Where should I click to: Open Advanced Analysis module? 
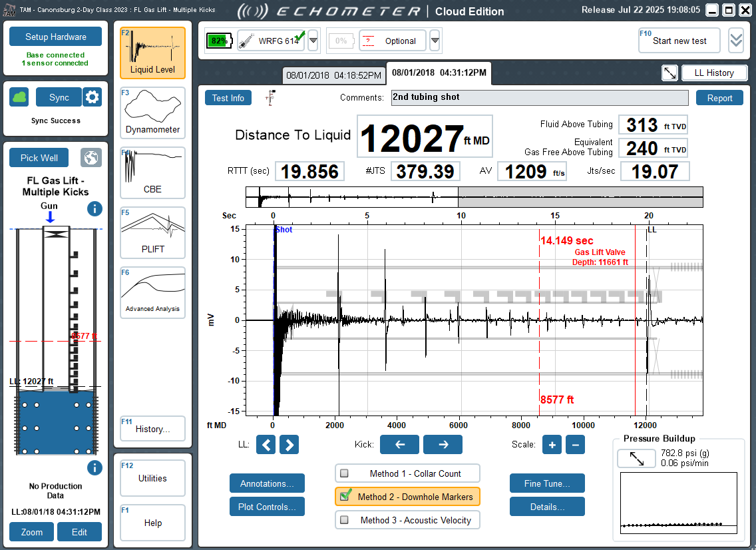(152, 292)
